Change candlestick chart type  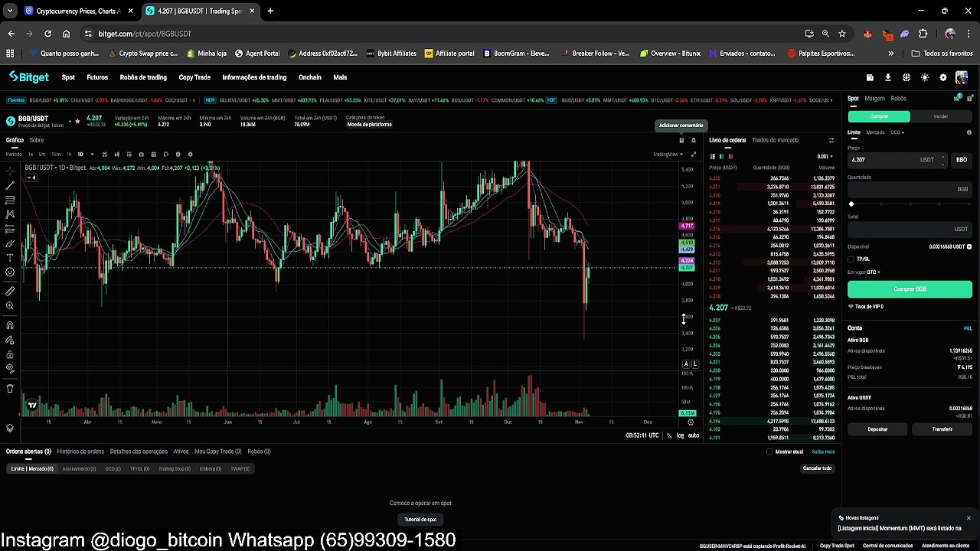click(x=117, y=155)
